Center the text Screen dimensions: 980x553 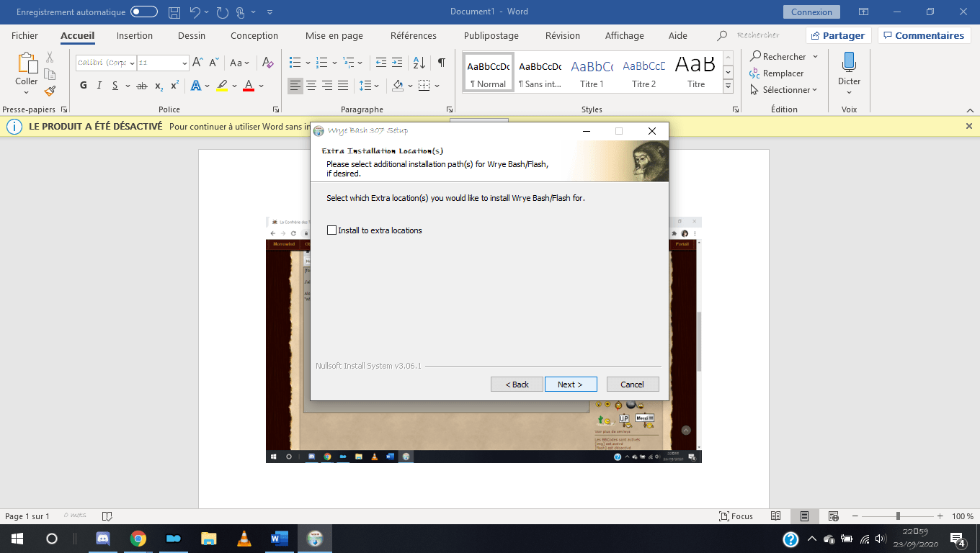311,86
